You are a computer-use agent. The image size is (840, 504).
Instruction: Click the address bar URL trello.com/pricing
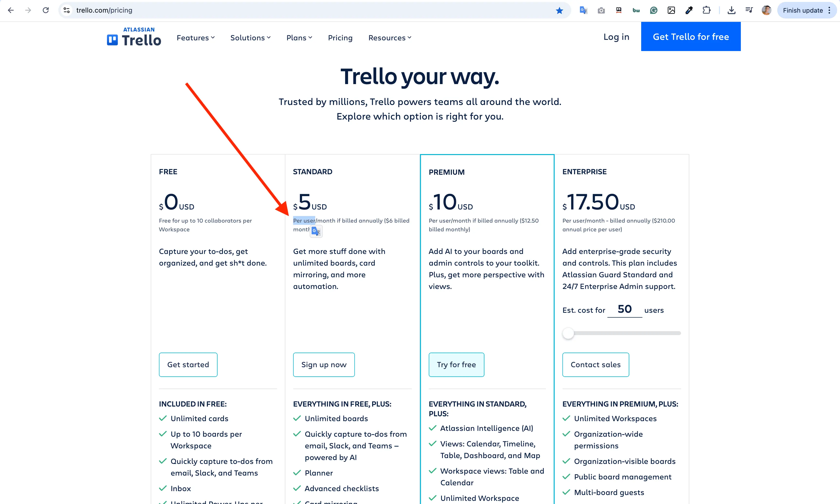click(104, 10)
